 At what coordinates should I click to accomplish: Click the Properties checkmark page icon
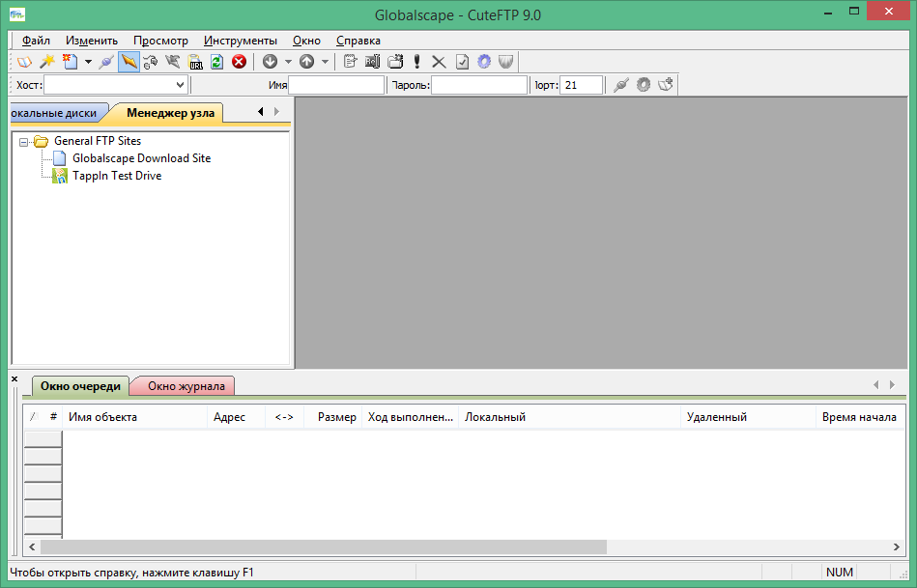point(462,62)
